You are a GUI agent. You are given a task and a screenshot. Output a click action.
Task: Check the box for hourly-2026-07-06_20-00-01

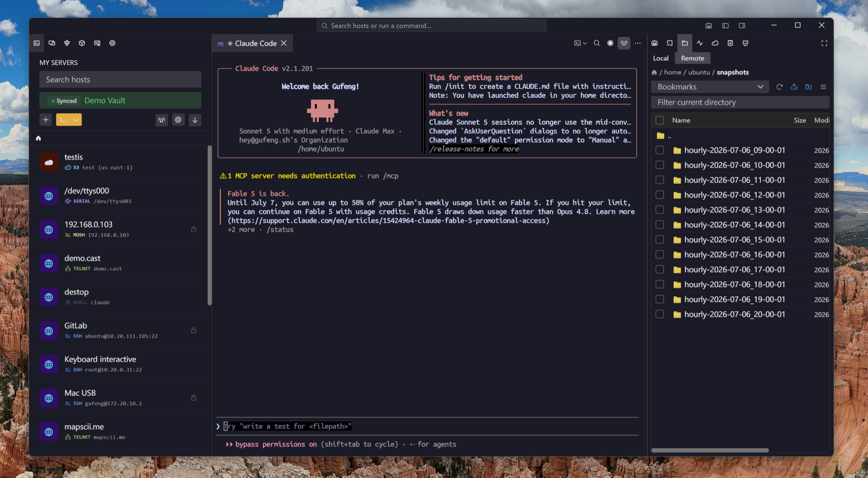tap(660, 314)
